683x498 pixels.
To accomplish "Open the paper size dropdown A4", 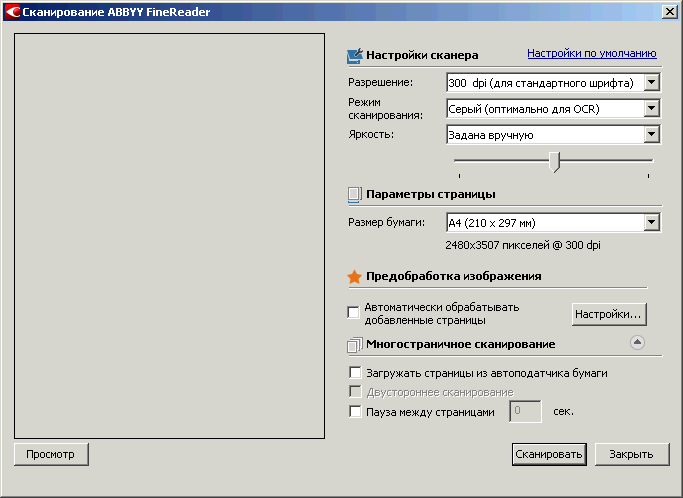I will point(553,223).
